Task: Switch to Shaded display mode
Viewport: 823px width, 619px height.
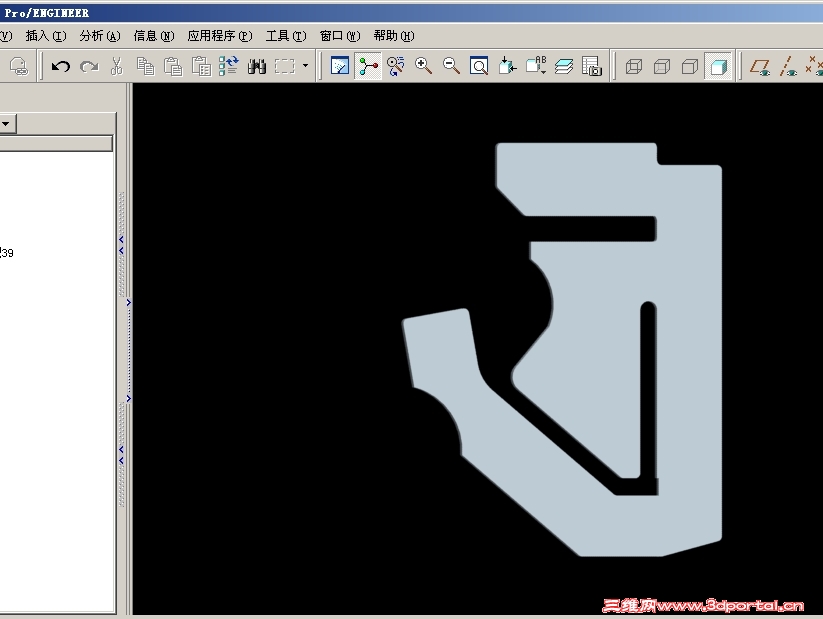Action: coord(718,67)
